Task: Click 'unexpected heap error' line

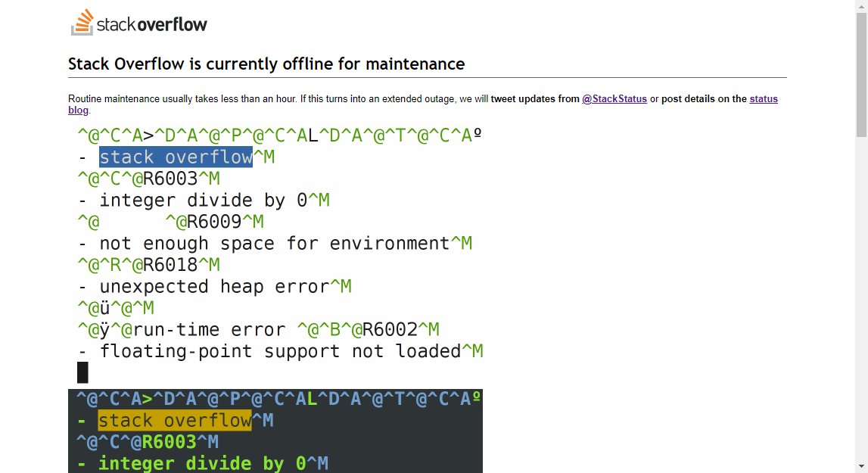Action: 214,286
